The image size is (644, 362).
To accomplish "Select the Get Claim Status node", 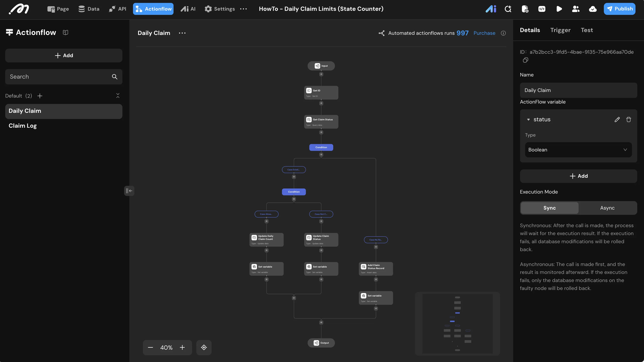I will [x=321, y=122].
